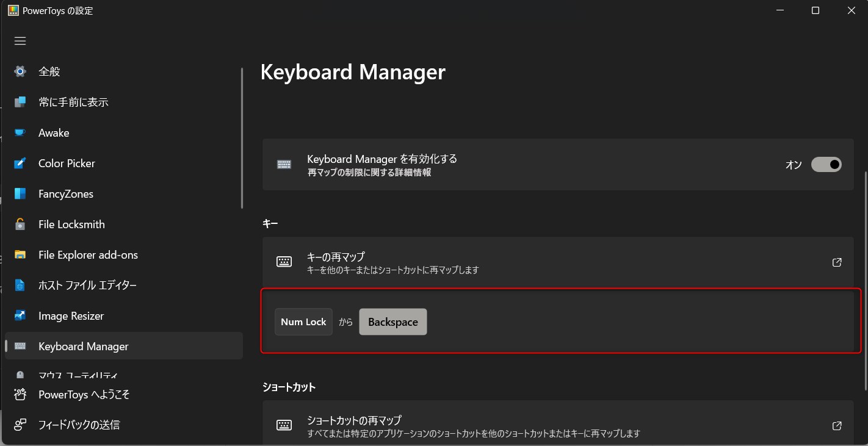Viewport: 868px width, 446px height.
Task: Open external window icon for キーの再マップ
Action: point(837,262)
